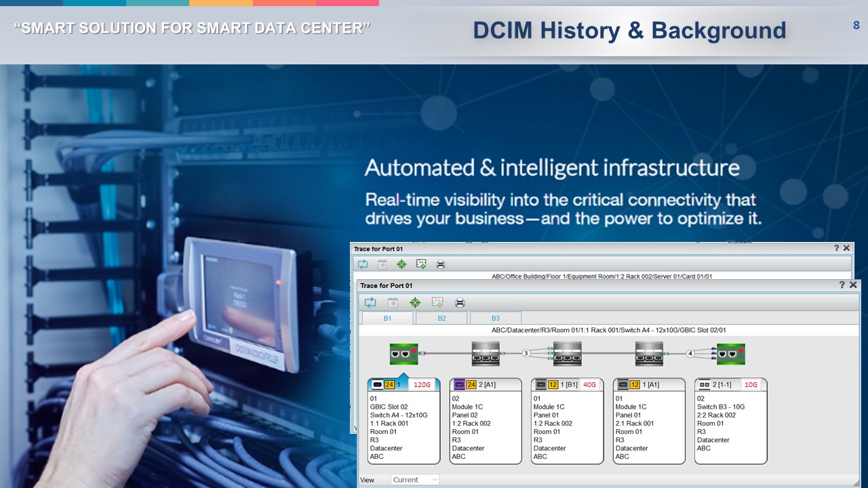The height and width of the screenshot is (488, 868).
Task: Click connector icon on 1 [A1] card
Action: tap(622, 385)
